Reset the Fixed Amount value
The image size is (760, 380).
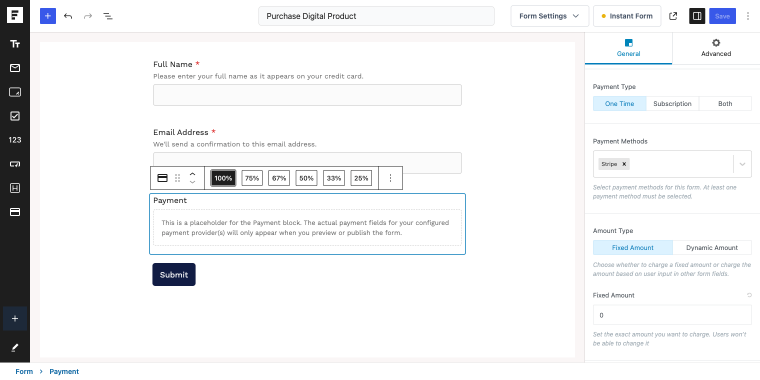pos(749,295)
